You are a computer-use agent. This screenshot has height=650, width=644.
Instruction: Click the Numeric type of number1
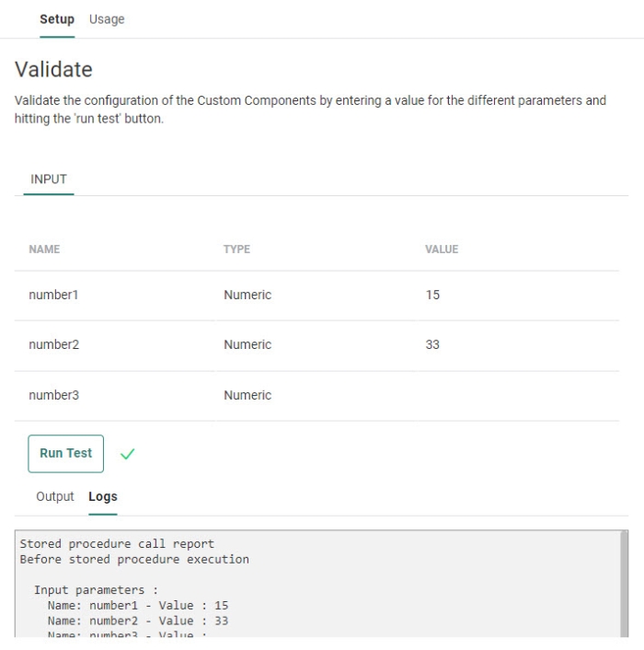pos(247,296)
